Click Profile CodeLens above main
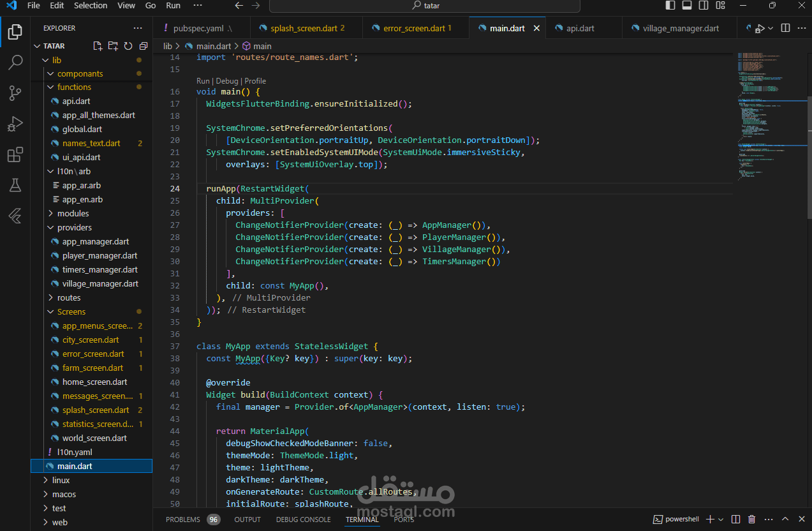This screenshot has height=531, width=812. coord(255,81)
